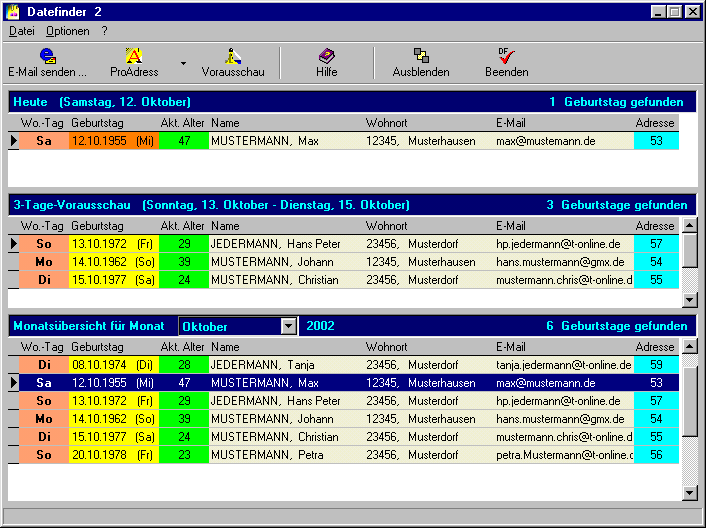Open the Datei menu
The width and height of the screenshot is (706, 528).
coord(21,31)
